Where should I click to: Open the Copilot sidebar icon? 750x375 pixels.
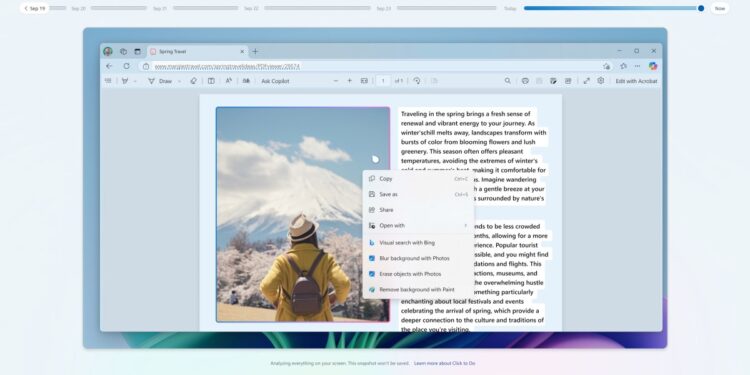[x=653, y=66]
